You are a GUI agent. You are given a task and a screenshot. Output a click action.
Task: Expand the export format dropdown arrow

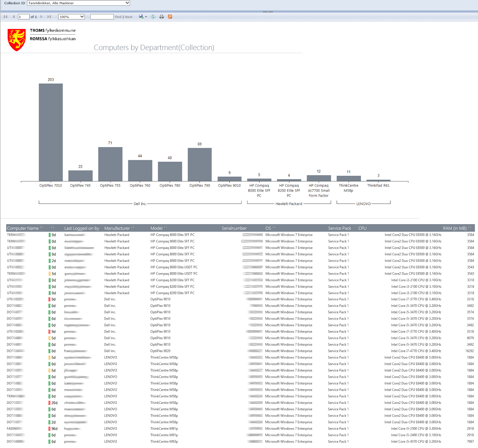click(x=146, y=17)
